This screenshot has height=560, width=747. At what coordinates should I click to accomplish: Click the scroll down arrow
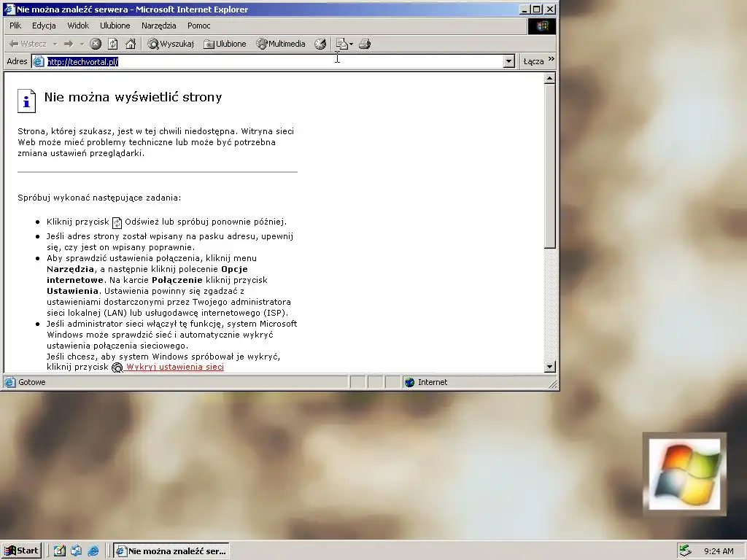coord(549,367)
